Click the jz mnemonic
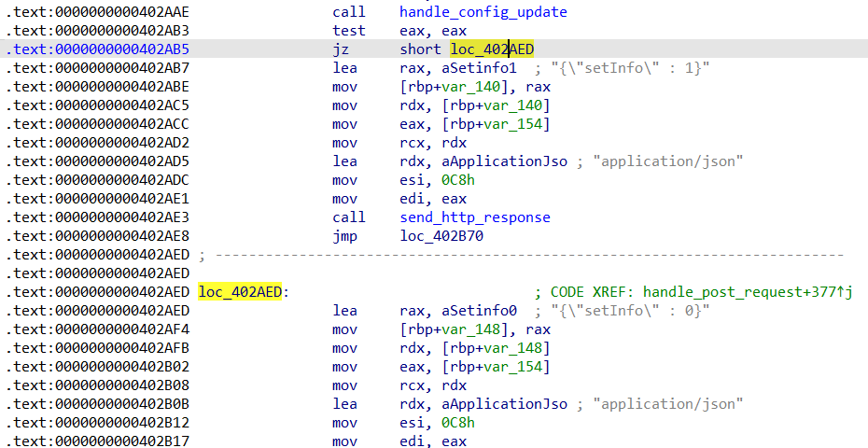The width and height of the screenshot is (868, 448). (x=341, y=49)
